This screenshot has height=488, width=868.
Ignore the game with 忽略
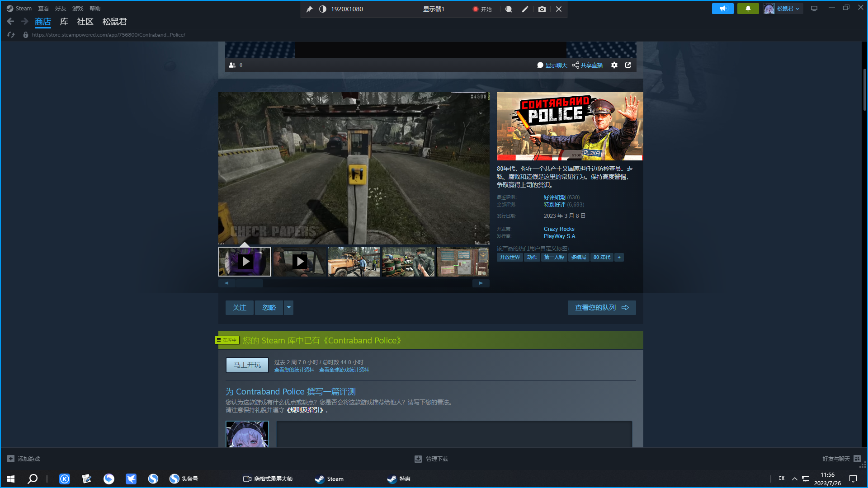269,308
